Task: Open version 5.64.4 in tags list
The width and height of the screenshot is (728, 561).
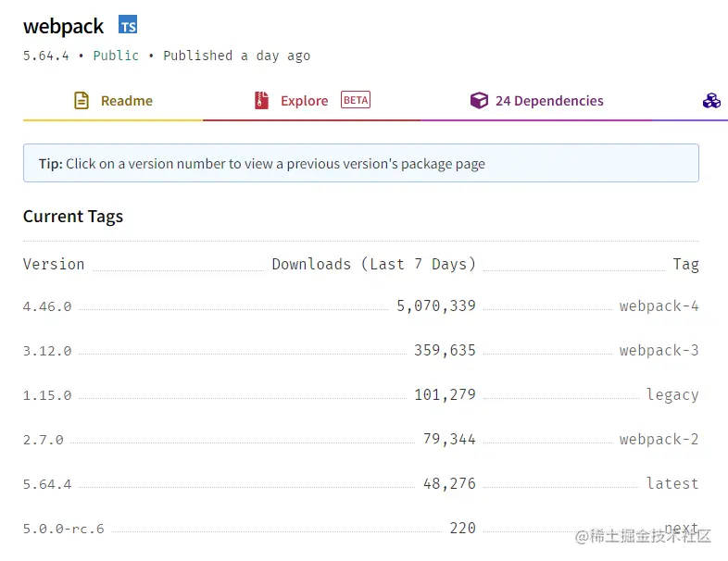Action: pyautogui.click(x=47, y=484)
